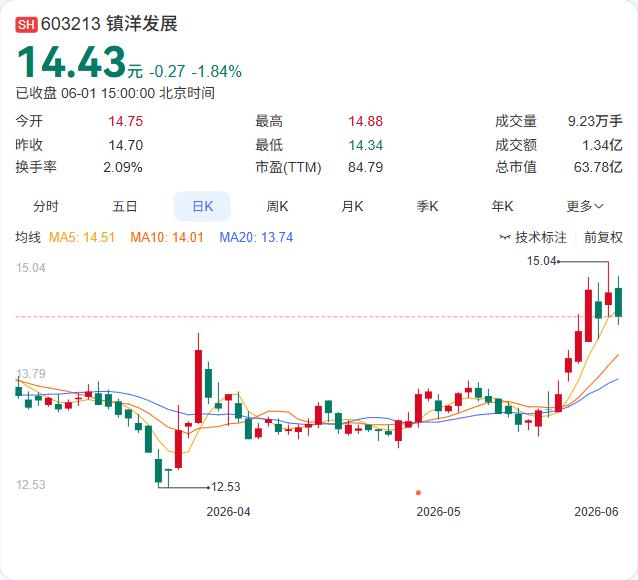Open the 月K chart tab

[352, 206]
